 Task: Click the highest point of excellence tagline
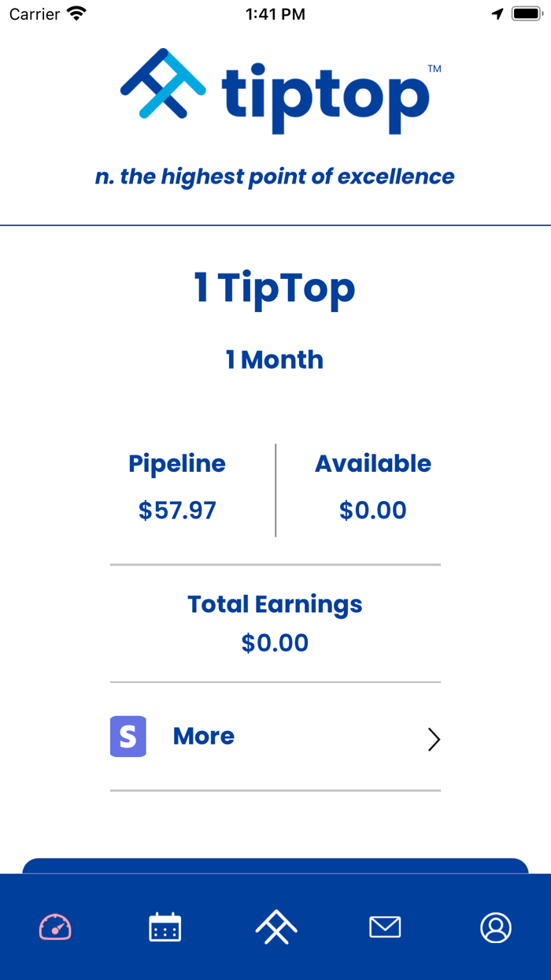[x=275, y=176]
